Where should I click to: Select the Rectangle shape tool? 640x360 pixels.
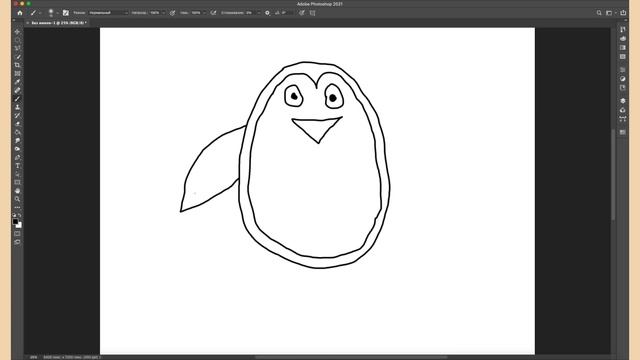coord(17,182)
